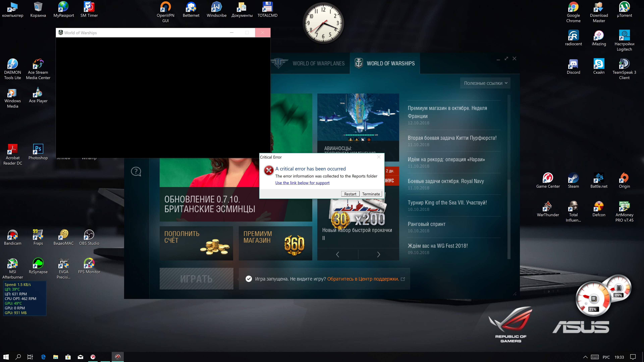Click the launcher news list scrollbar
Viewport: 644px width, 362px height.
(x=509, y=177)
